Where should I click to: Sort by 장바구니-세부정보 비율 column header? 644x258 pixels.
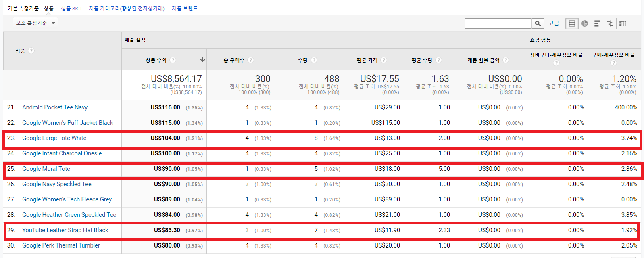556,55
